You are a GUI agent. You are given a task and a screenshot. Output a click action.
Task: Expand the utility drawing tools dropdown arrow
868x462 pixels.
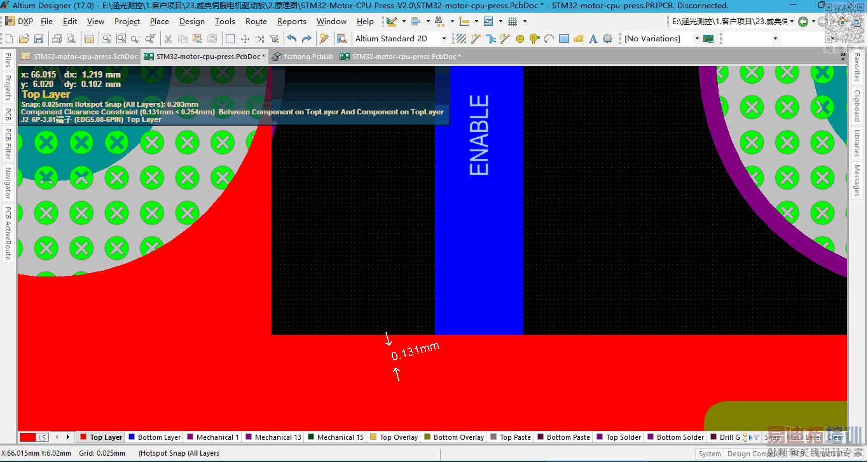(x=404, y=21)
